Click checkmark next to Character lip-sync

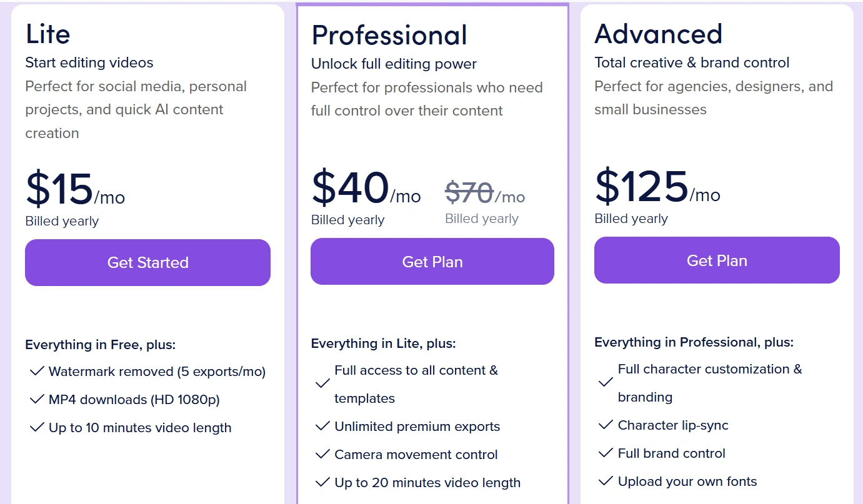pyautogui.click(x=605, y=425)
